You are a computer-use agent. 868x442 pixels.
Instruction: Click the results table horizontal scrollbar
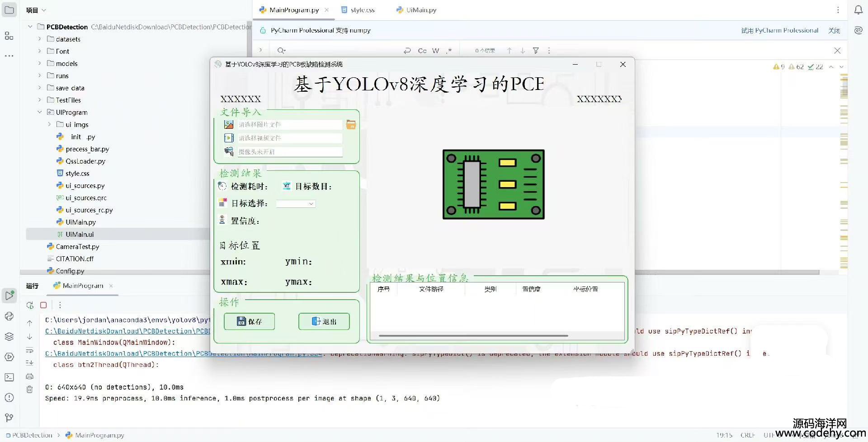[473, 336]
